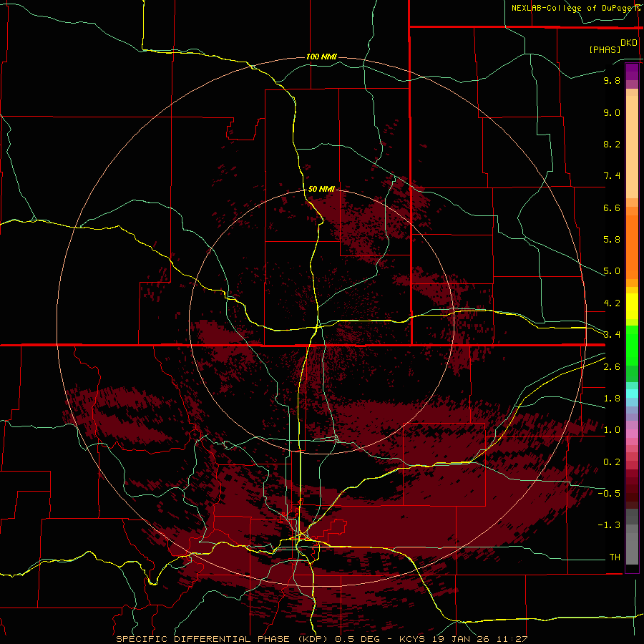This screenshot has height=644, width=644.
Task: Click the KDP product caption at the bottom
Action: 321,639
